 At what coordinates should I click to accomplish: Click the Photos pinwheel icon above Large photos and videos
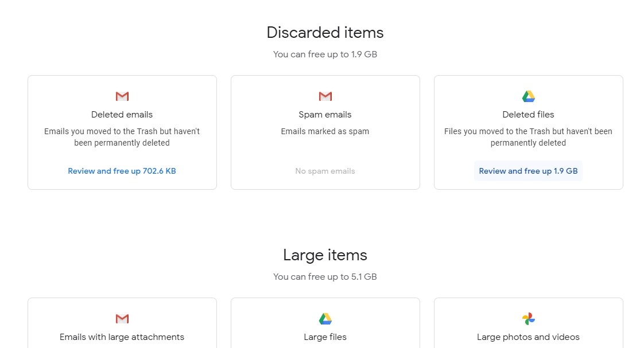click(528, 319)
